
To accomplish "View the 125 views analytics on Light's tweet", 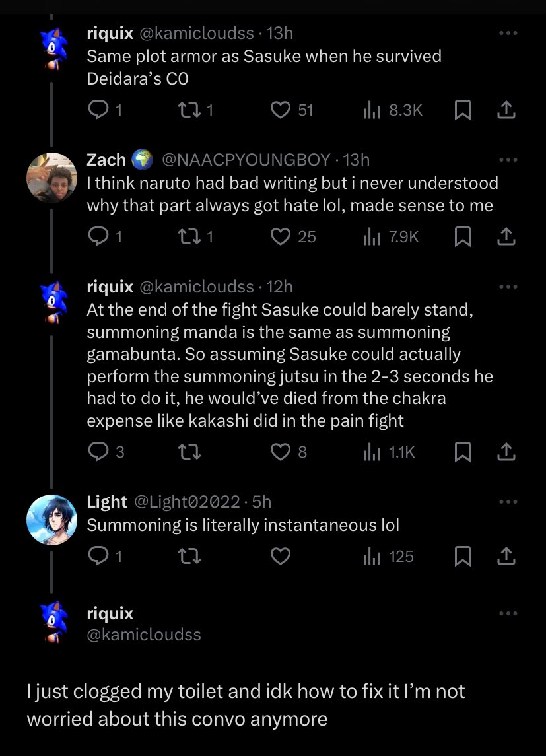I will pyautogui.click(x=390, y=557).
